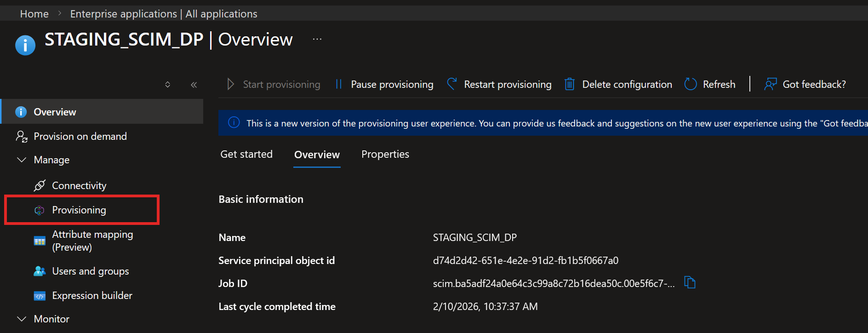Click the Delete configuration trash icon

(x=570, y=84)
